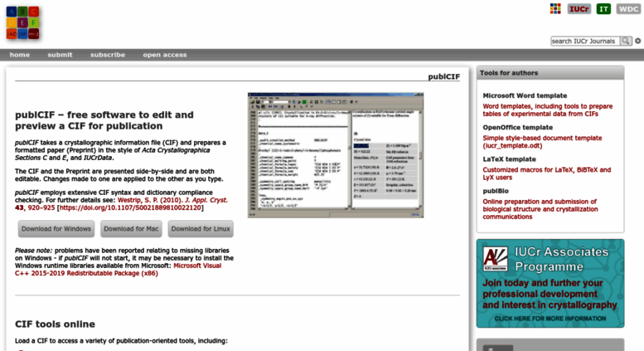Open the small journals grid icon
The height and width of the screenshot is (351, 644).
point(555,8)
